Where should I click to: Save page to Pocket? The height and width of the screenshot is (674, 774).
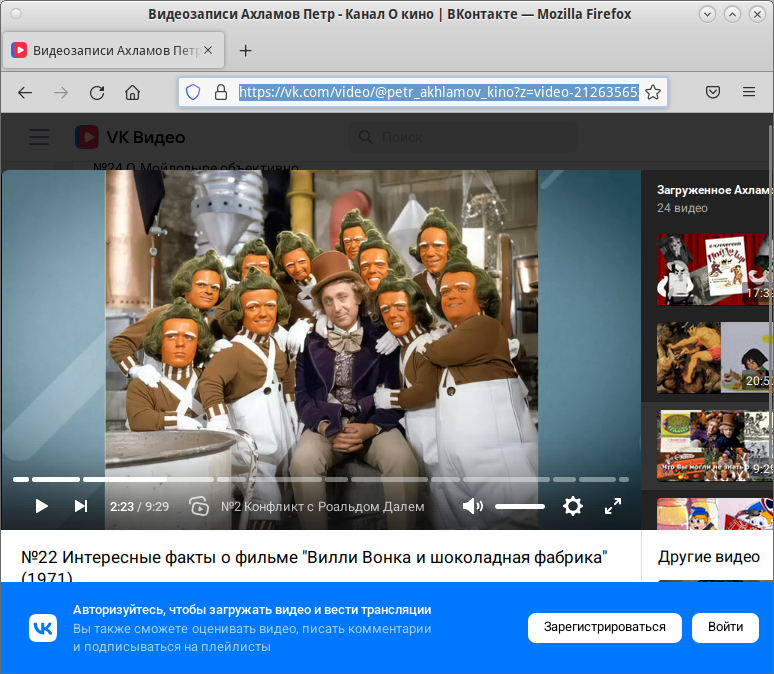pos(713,92)
